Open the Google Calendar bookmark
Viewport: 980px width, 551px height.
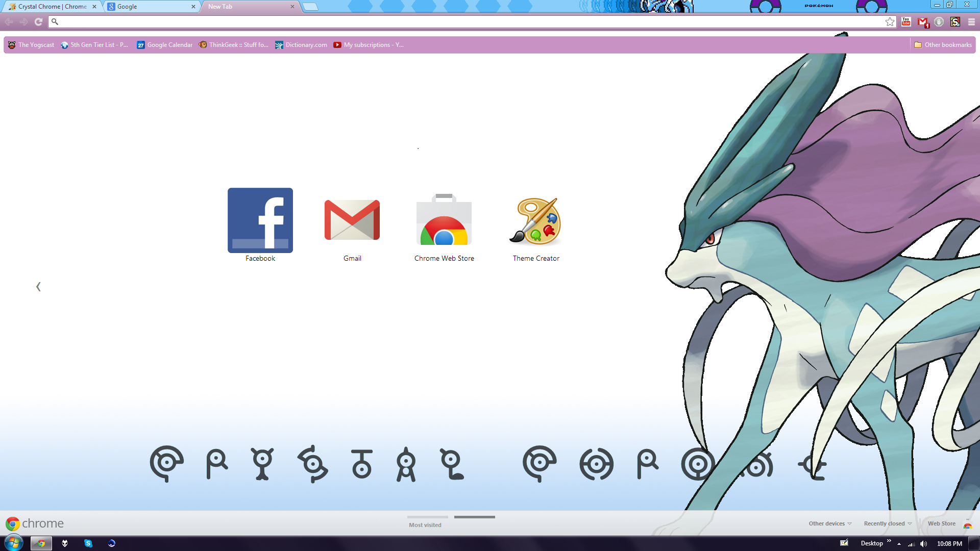[x=165, y=45]
